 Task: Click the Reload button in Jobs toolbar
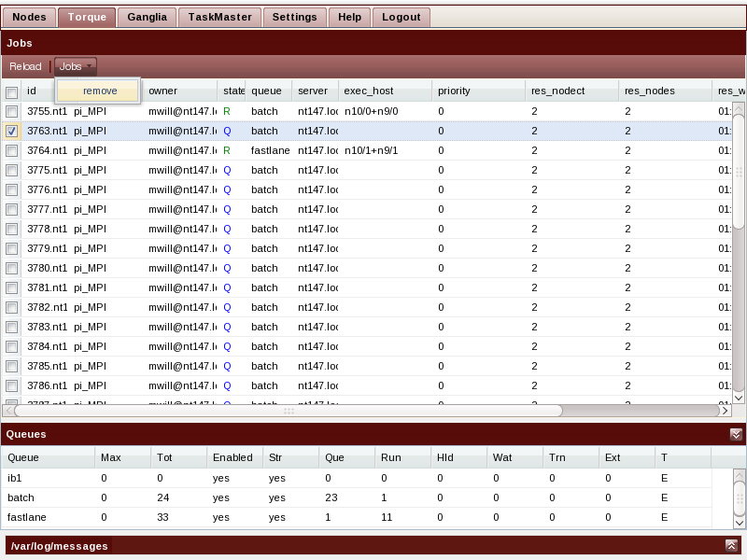point(26,66)
